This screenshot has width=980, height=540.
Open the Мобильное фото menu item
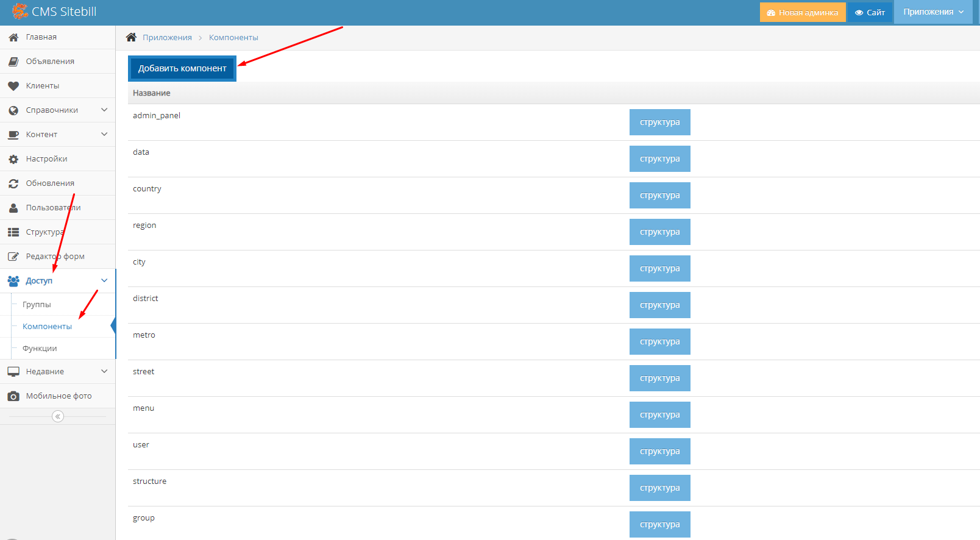(x=58, y=396)
